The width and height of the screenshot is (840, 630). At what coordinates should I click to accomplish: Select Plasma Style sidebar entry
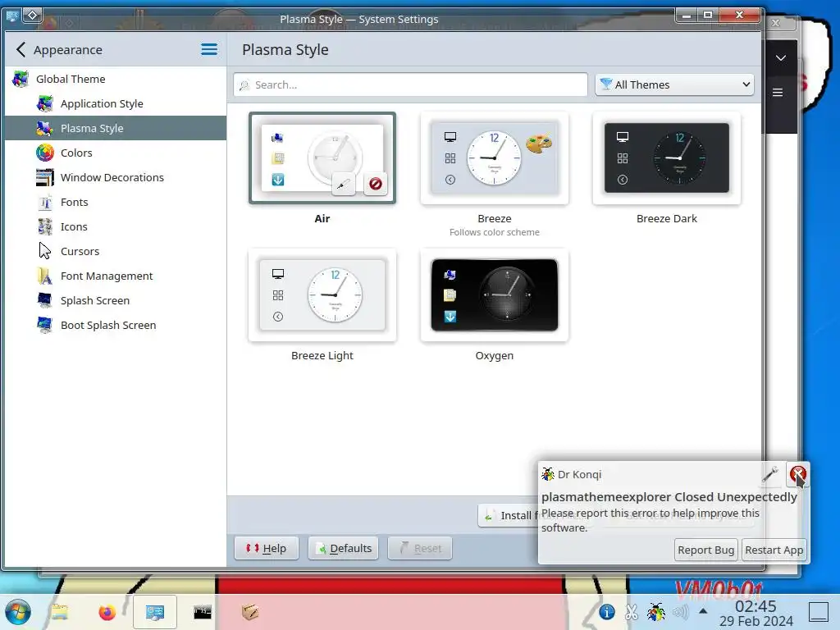116,128
